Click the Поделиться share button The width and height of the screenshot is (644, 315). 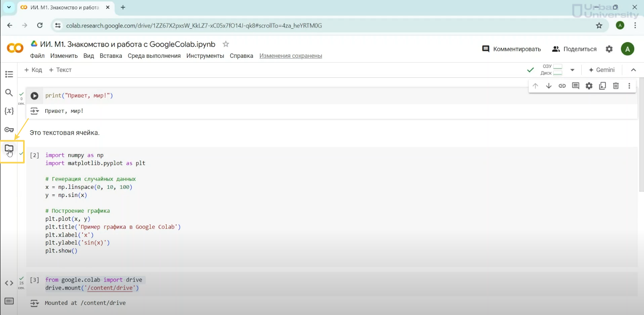[x=574, y=49]
